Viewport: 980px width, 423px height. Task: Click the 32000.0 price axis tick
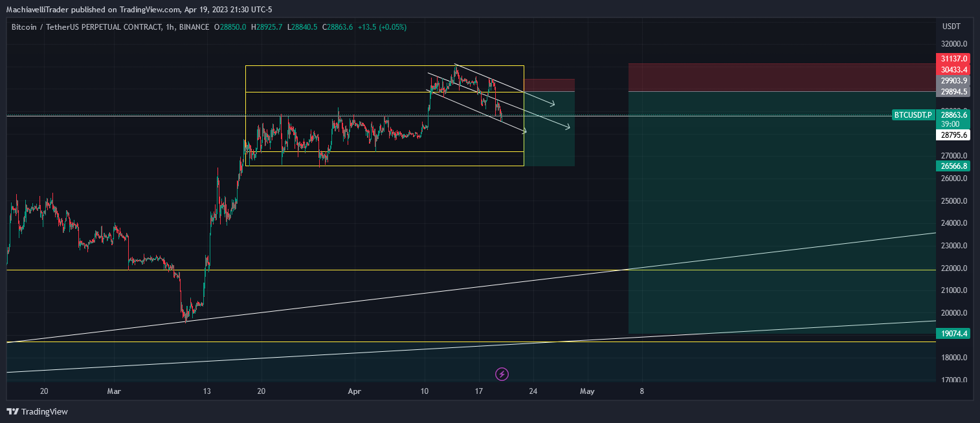[954, 44]
